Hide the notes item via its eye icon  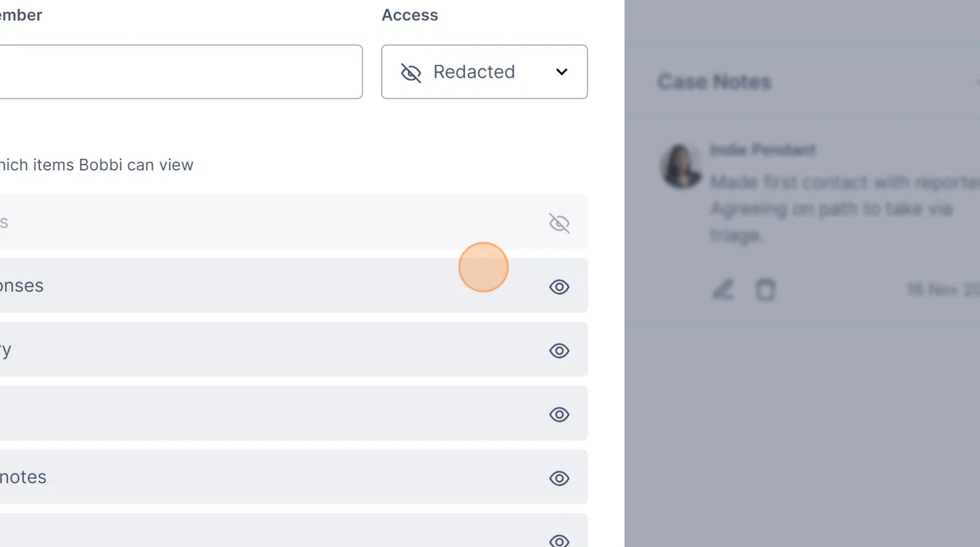(560, 479)
